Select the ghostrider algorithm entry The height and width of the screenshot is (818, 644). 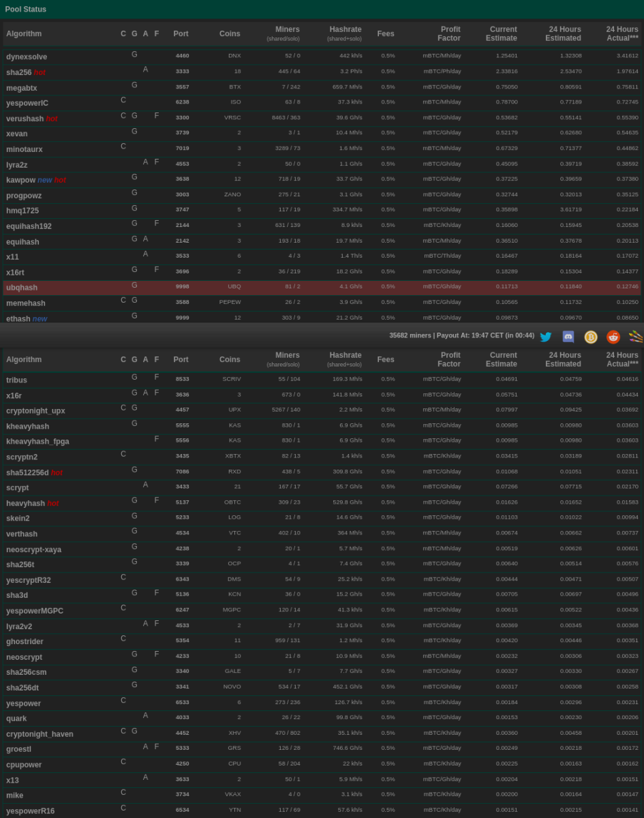pos(25,641)
